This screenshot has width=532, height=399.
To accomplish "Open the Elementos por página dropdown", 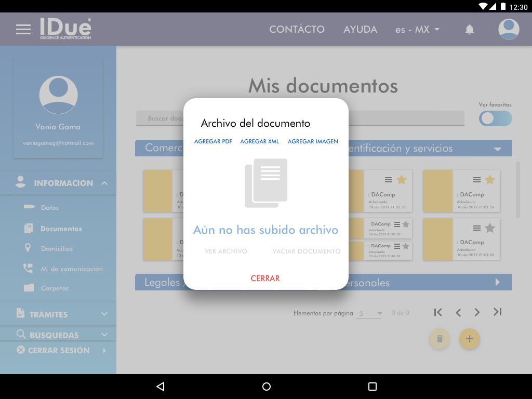I will point(370,313).
